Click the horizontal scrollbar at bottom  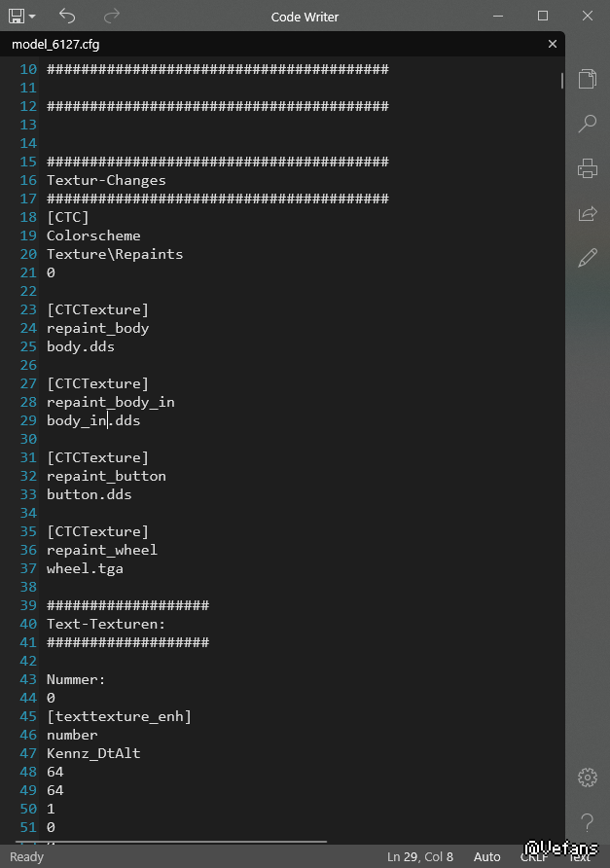185,842
